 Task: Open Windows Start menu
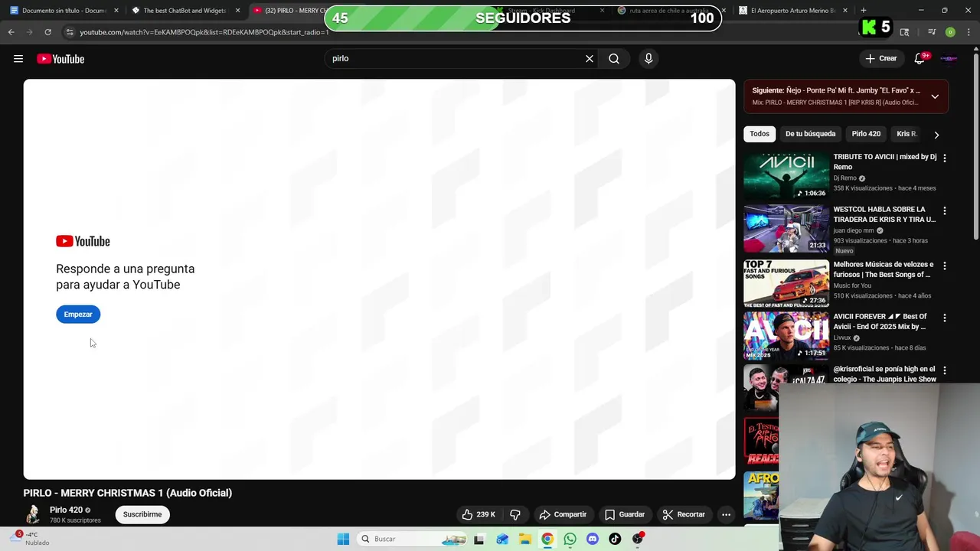pyautogui.click(x=343, y=539)
